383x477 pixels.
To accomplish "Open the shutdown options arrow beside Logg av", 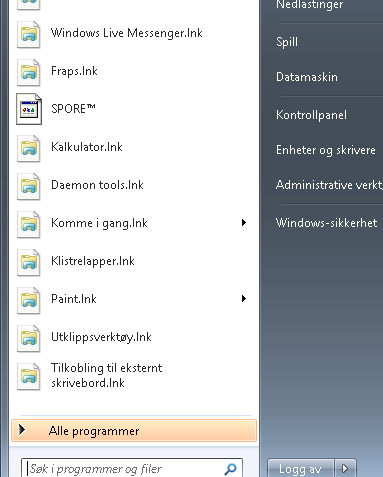I will pos(345,469).
